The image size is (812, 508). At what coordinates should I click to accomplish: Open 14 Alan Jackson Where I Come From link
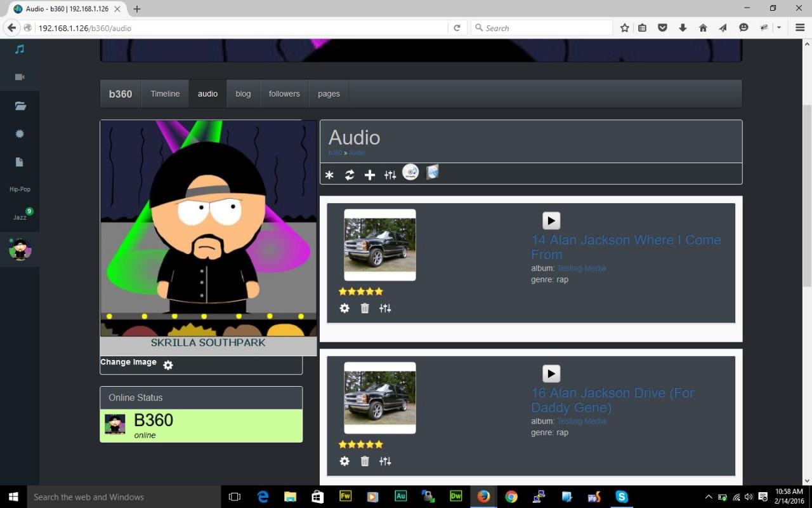coord(625,247)
